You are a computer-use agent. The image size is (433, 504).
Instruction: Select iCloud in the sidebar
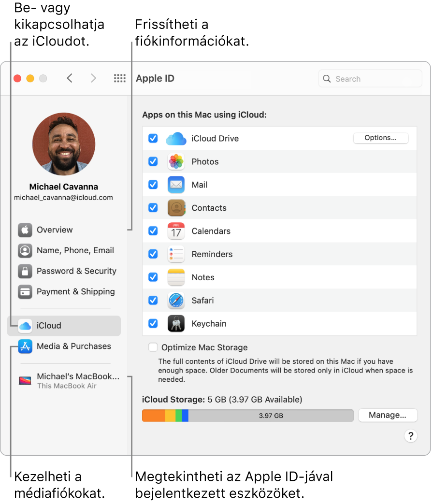coord(64,326)
